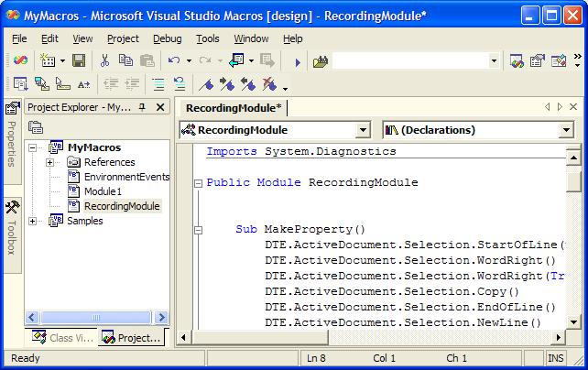Jump to the next bookmark icon

coord(227,85)
